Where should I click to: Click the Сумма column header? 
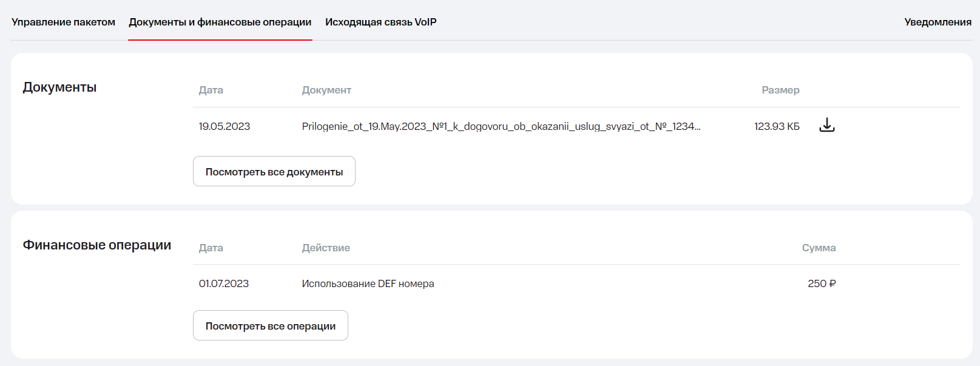818,248
